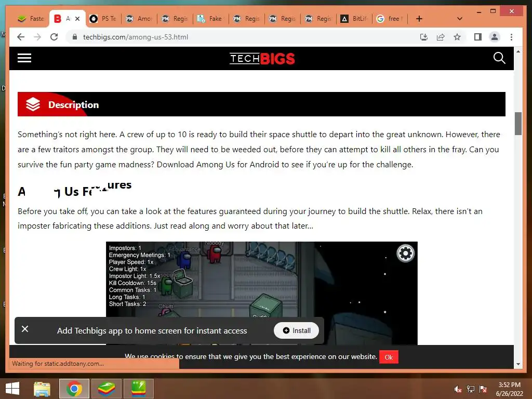Switch to the BitLif tab
The width and height of the screenshot is (532, 399).
click(x=354, y=19)
